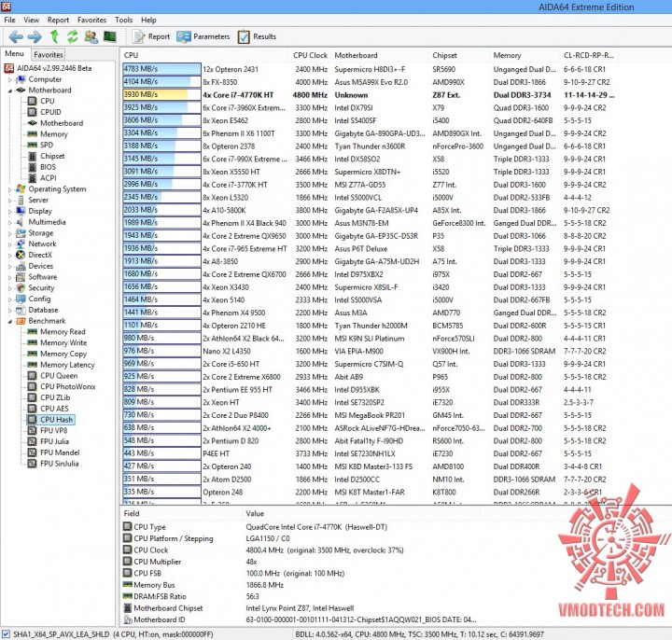The height and width of the screenshot is (640, 672).
Task: Click the 3930 MB/s highlighted result bar
Action: (x=161, y=94)
